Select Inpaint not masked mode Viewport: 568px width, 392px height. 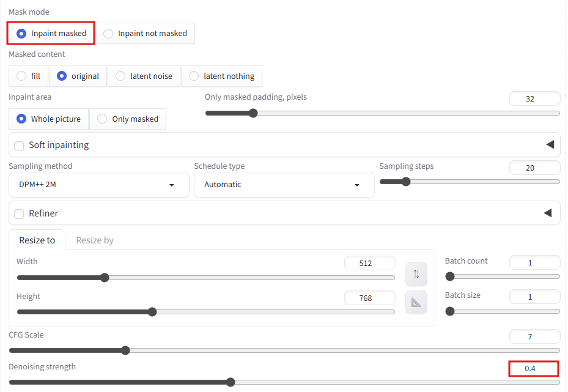click(146, 34)
